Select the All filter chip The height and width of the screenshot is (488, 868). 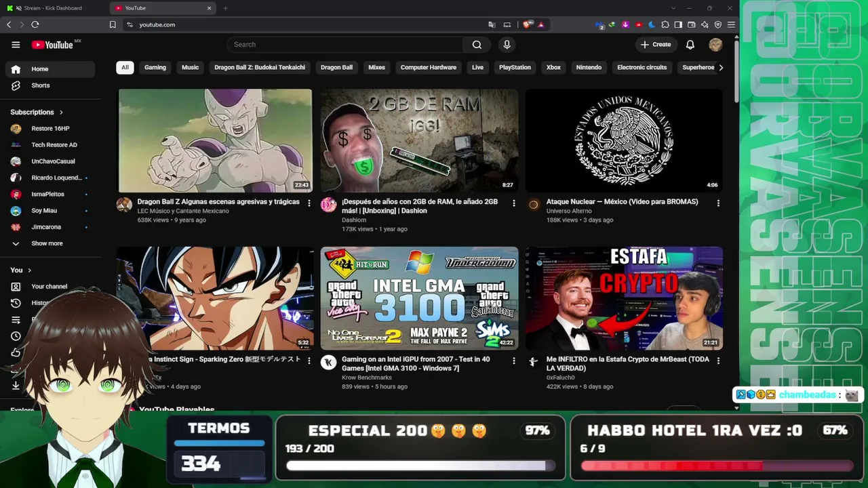tap(125, 68)
